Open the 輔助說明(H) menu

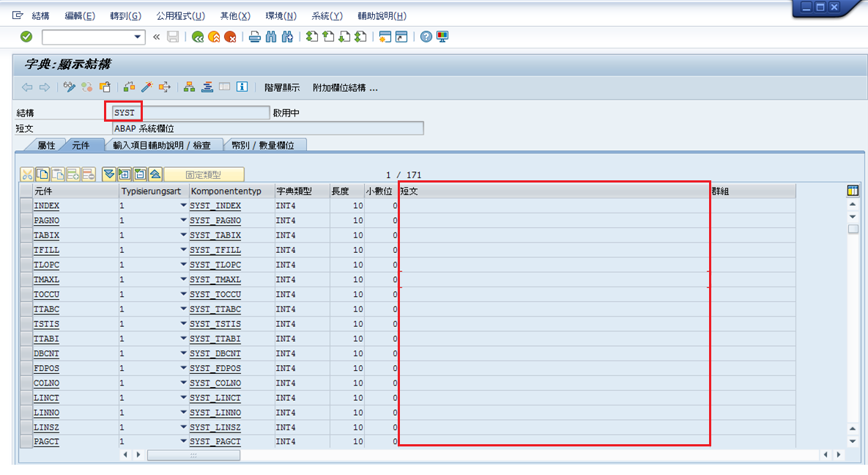pos(382,16)
